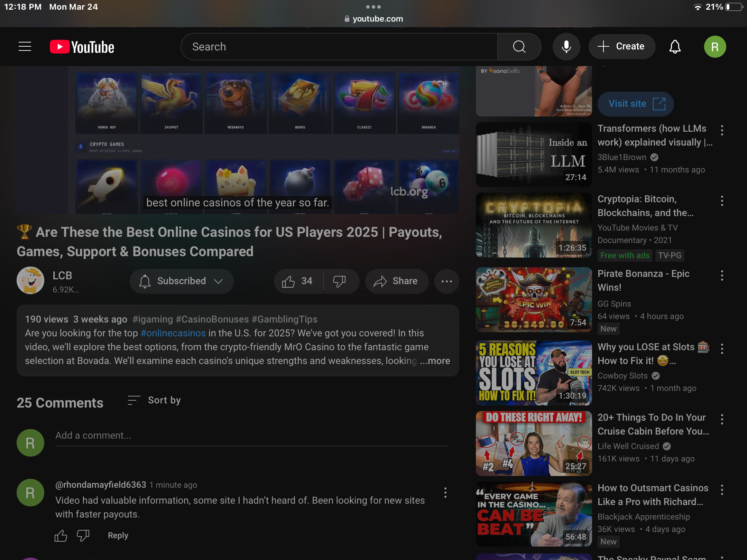
Task: Open options for Why you LOSE video
Action: click(x=722, y=349)
